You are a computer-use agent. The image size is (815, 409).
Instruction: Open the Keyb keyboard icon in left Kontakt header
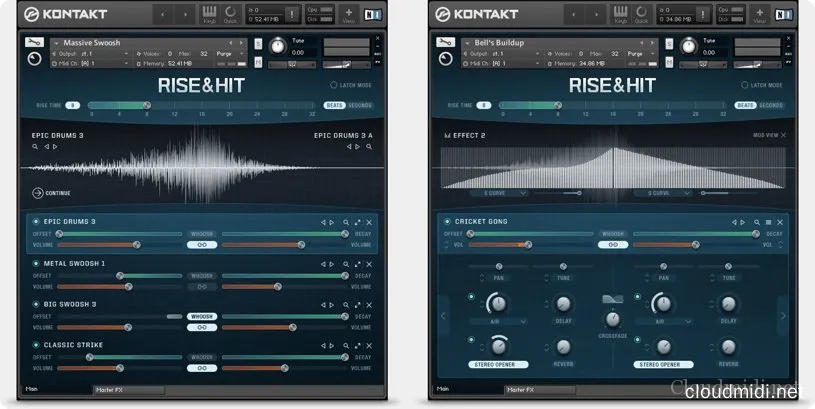[x=211, y=14]
